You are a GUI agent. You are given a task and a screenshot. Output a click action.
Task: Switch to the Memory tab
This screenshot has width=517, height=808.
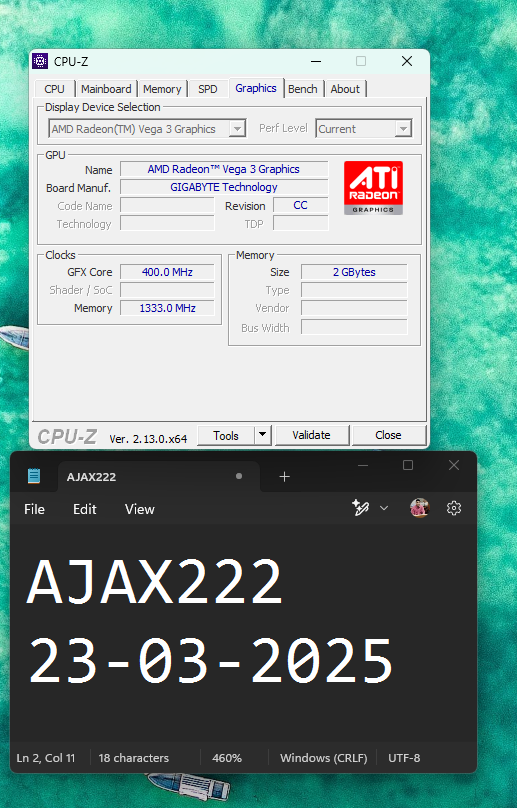point(162,89)
